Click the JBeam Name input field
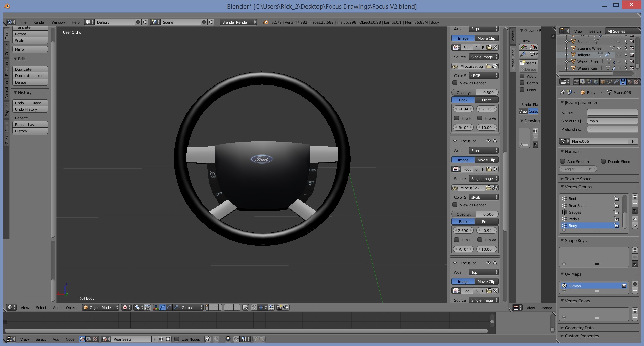Screen dimensions: 644x346 (x=612, y=112)
